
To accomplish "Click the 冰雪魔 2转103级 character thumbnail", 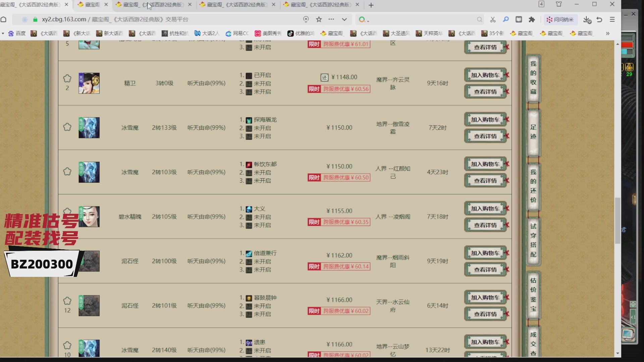I will [x=89, y=172].
